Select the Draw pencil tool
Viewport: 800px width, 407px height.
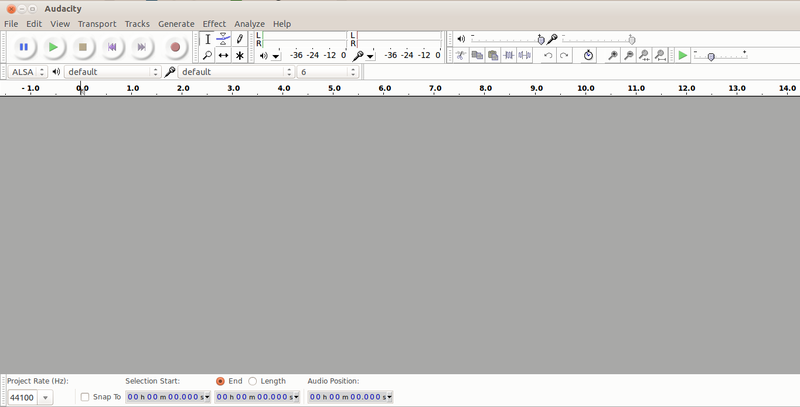[239, 39]
